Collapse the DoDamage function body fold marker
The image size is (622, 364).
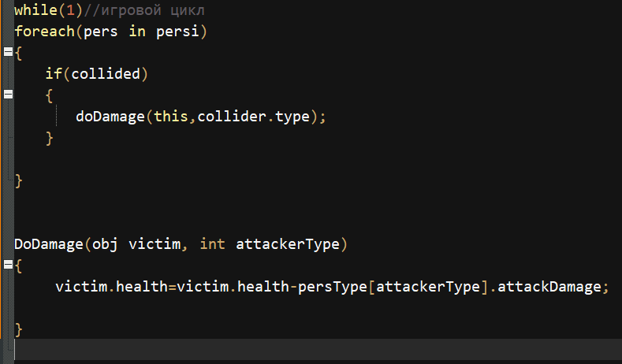click(8, 266)
